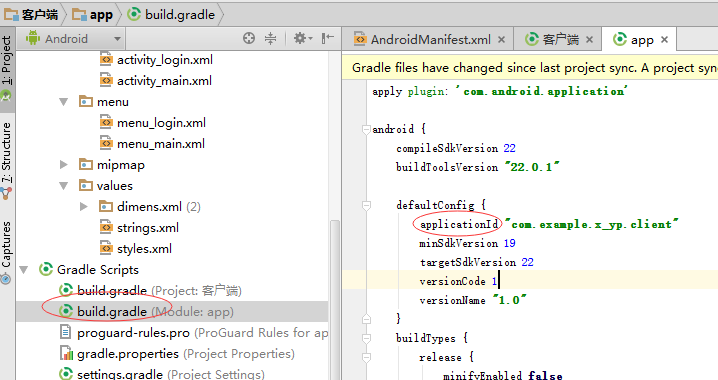Select menu_main.xml file
Image resolution: width=718 pixels, height=380 pixels.
(152, 144)
